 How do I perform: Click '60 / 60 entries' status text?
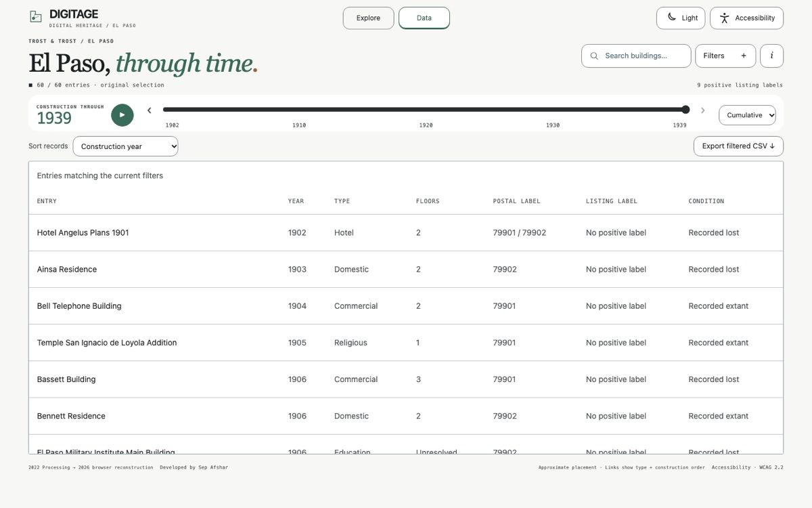pyautogui.click(x=63, y=85)
